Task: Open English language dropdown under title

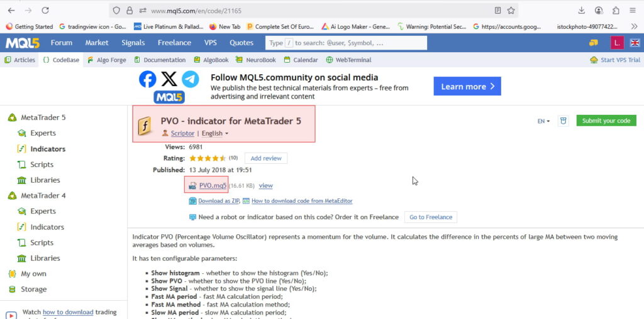Action: [215, 133]
